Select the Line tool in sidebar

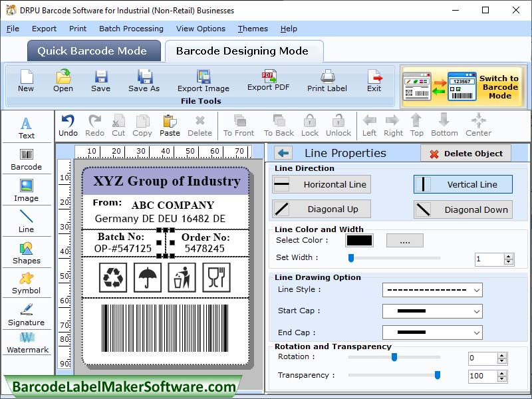[27, 221]
